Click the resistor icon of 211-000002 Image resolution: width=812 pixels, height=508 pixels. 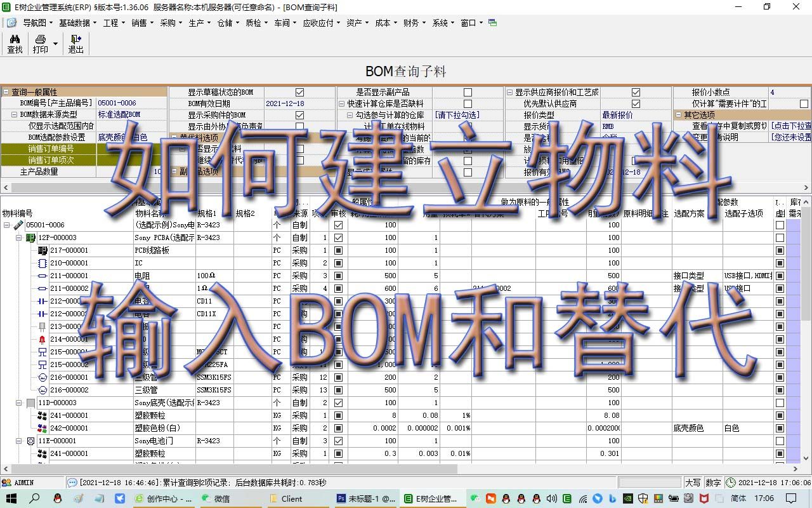click(43, 288)
